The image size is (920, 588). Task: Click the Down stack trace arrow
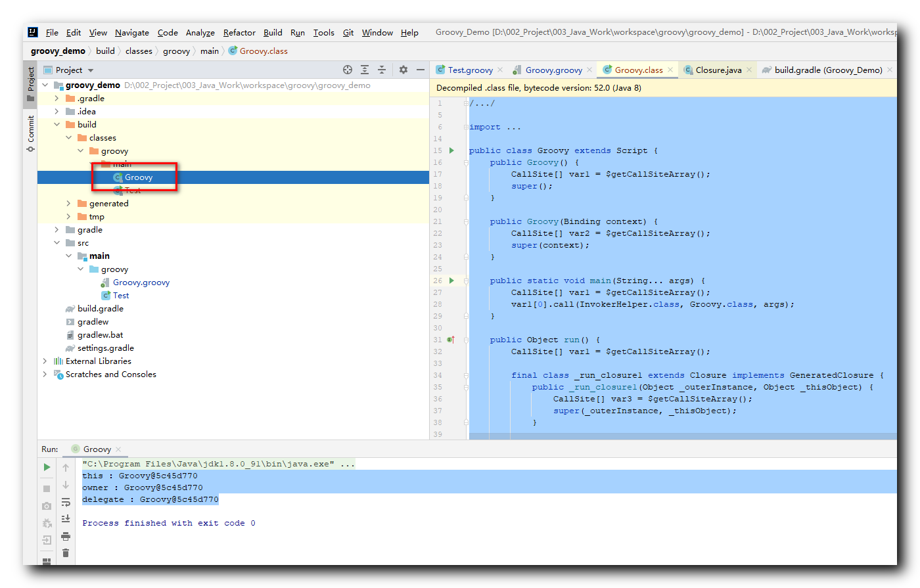[x=66, y=485]
